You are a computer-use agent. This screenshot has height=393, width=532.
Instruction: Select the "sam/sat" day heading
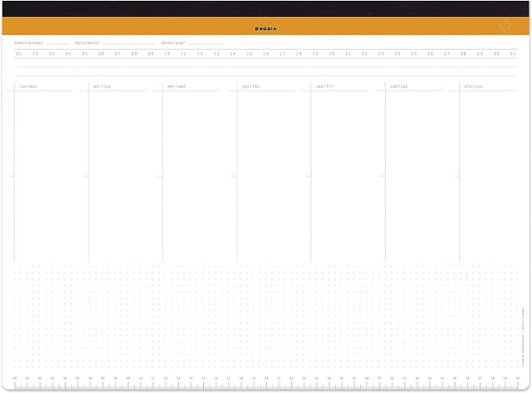coord(399,87)
